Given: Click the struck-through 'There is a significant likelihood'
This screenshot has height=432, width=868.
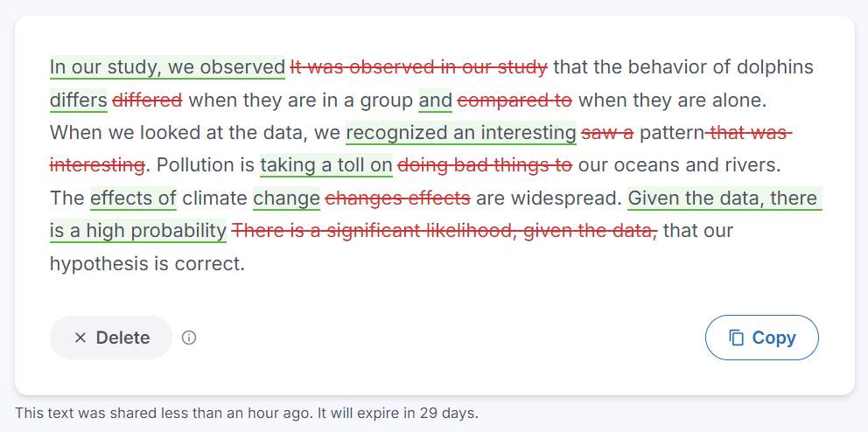Looking at the screenshot, I should click(370, 231).
